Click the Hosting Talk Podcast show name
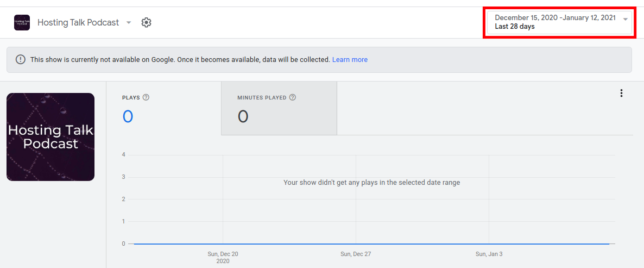644x268 pixels. click(x=78, y=22)
